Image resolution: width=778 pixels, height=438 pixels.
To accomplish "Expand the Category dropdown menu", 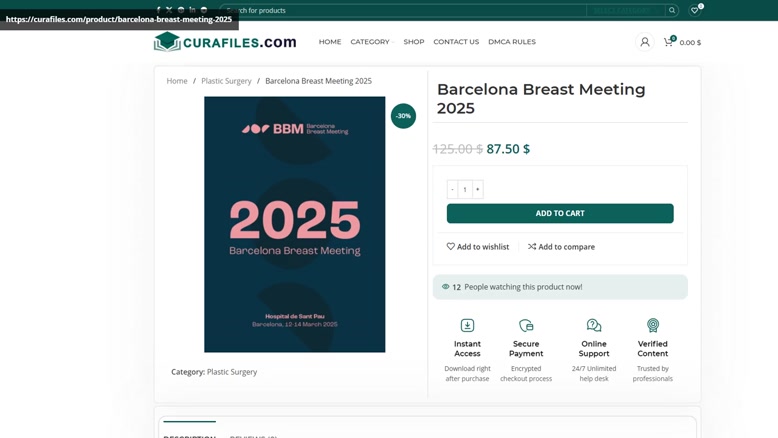I will [370, 42].
